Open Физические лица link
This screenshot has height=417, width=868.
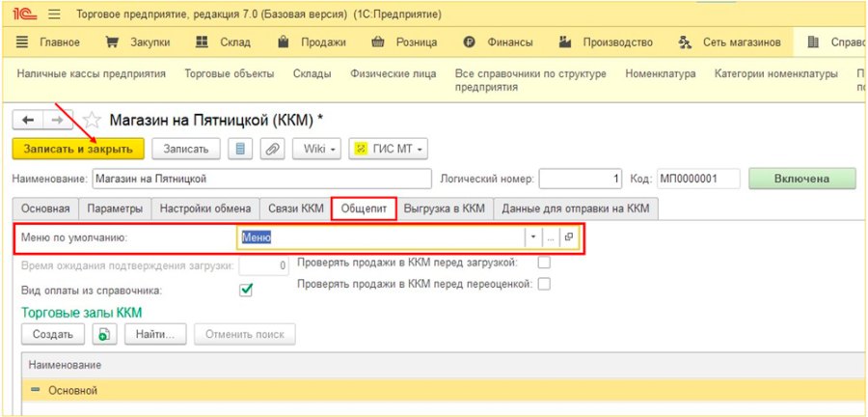[x=393, y=73]
